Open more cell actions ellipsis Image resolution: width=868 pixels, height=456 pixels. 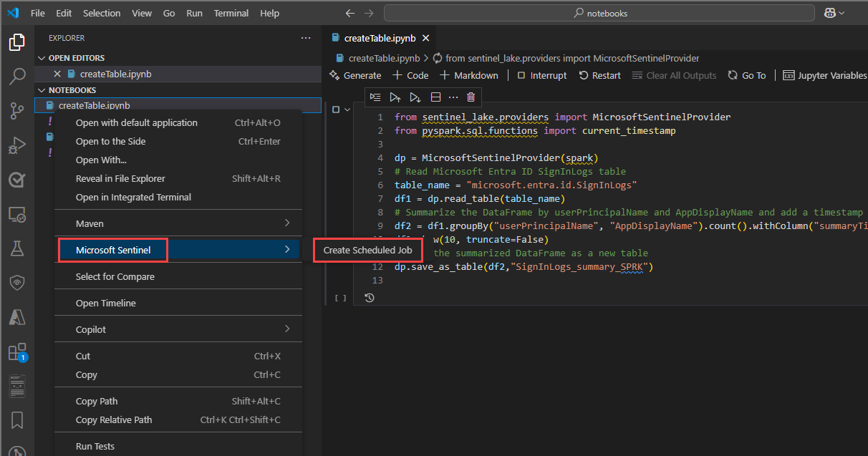pos(453,97)
